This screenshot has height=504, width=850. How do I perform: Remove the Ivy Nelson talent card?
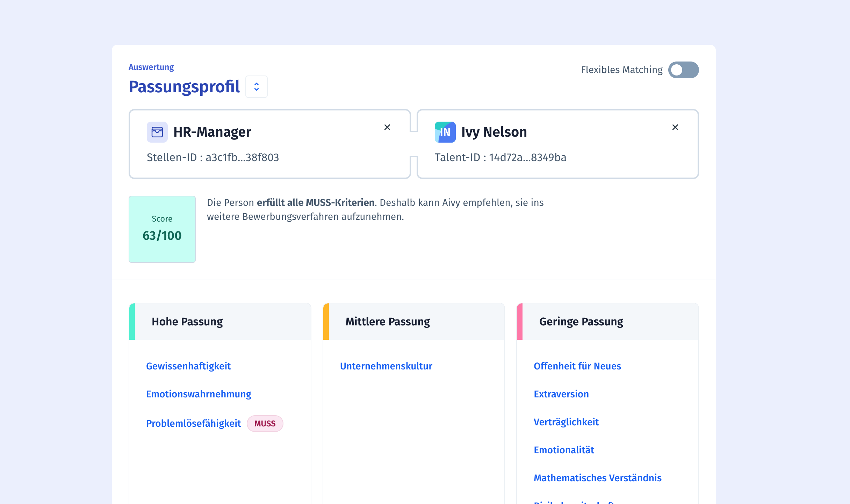click(675, 127)
